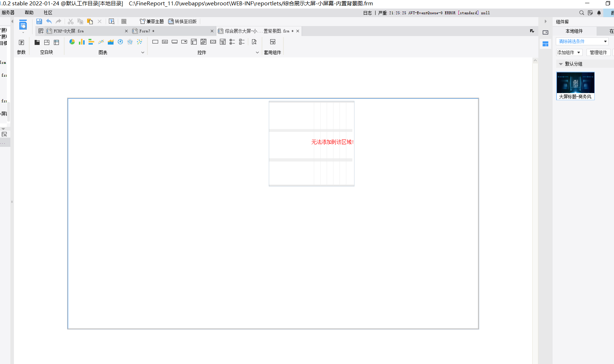Click the canvas scroll-up arrow
The width and height of the screenshot is (614, 364).
point(535,61)
